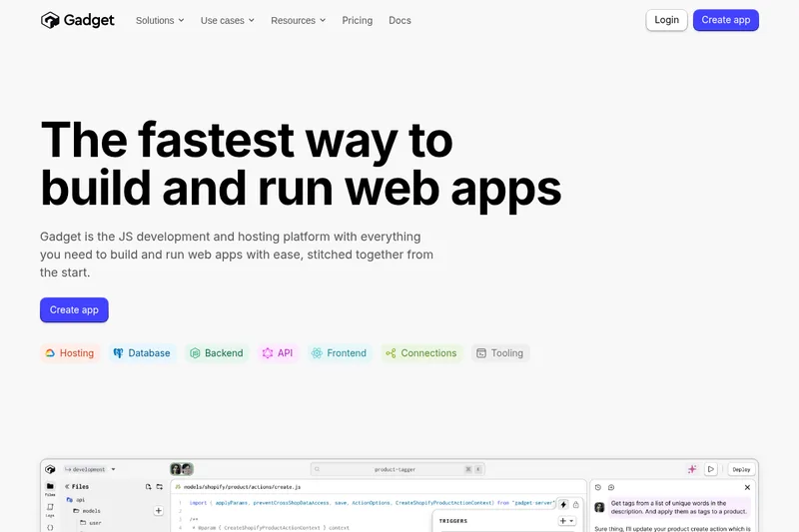Open the Files sidebar icon
This screenshot has width=799, height=532.
click(50, 489)
